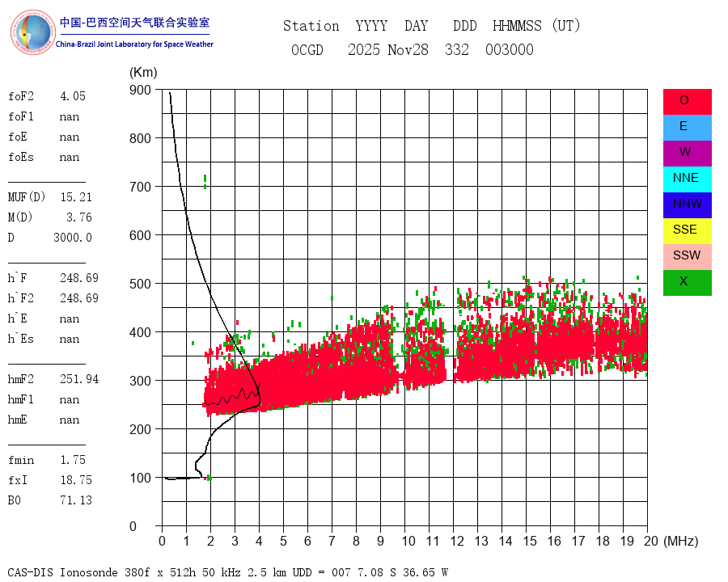This screenshot has width=728, height=582.
Task: Click the foF2 value 4.05
Action: pyautogui.click(x=73, y=96)
